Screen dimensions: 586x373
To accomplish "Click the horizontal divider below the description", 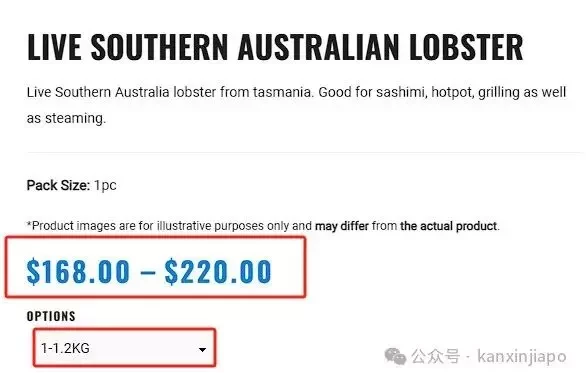I will coord(305,152).
